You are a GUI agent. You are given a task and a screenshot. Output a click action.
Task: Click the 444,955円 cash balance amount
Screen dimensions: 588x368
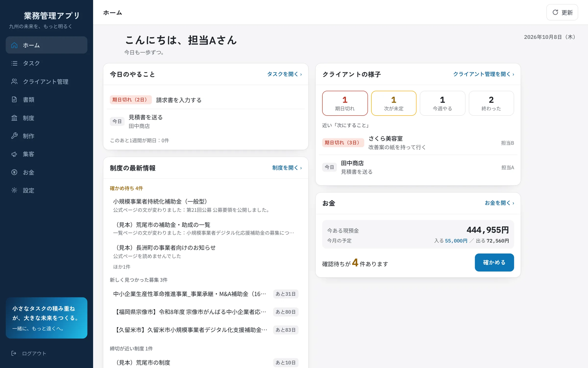[488, 230]
